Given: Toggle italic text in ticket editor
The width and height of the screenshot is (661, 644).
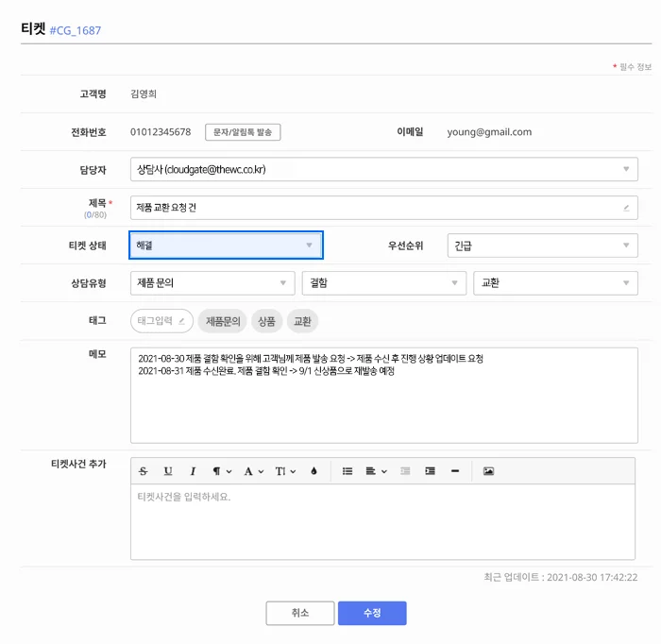Looking at the screenshot, I should click(193, 470).
